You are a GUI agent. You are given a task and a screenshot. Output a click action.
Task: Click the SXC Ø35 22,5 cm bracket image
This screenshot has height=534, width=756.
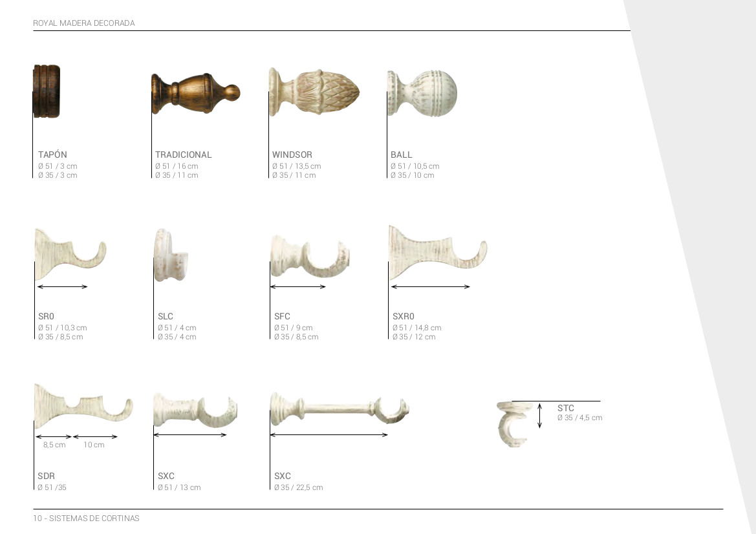[x=340, y=409]
